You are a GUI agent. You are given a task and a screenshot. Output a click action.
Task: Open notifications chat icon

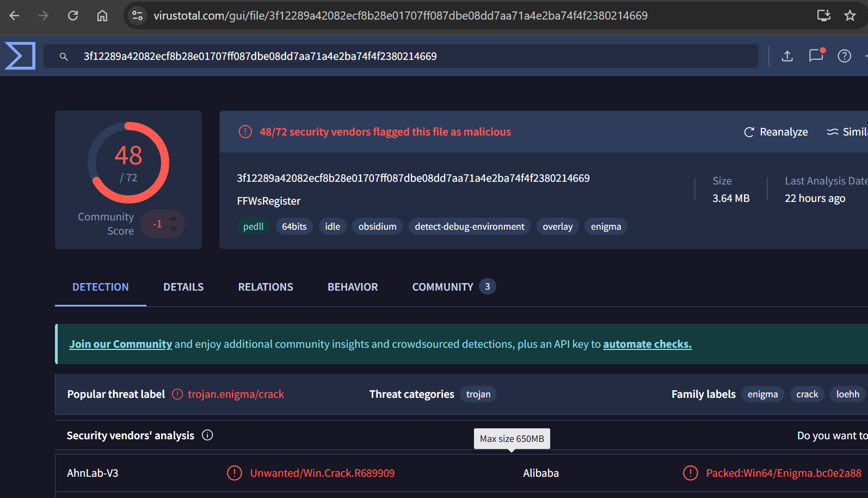pyautogui.click(x=816, y=56)
